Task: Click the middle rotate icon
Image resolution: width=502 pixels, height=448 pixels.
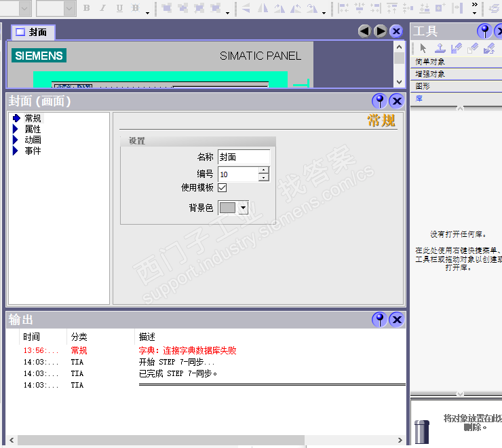Action: 296,8
